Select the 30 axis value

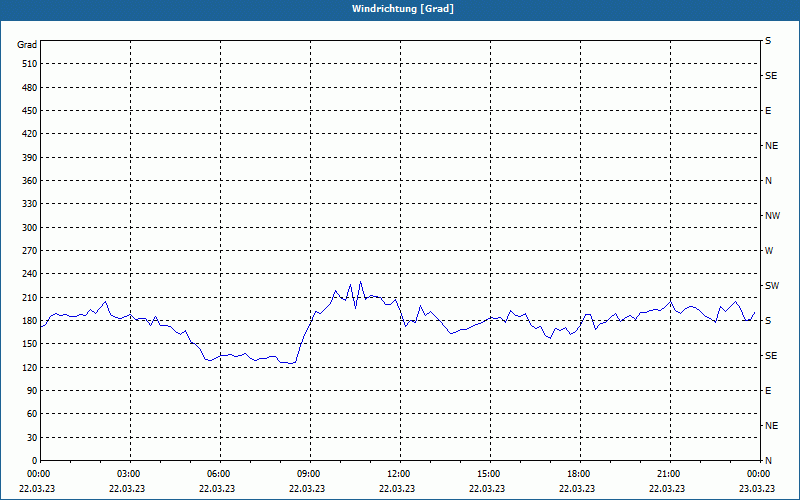click(32, 438)
